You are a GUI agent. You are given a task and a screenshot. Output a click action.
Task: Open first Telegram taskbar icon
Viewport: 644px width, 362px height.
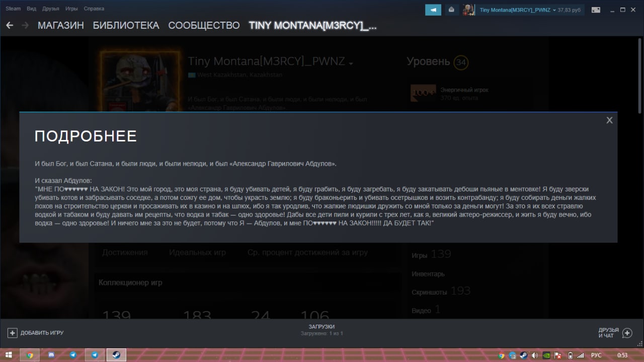point(73,355)
